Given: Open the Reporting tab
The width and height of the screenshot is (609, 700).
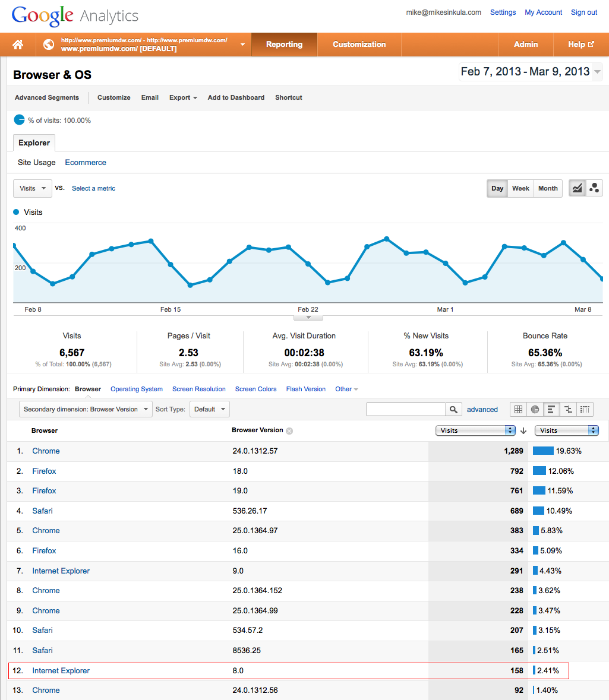Looking at the screenshot, I should coord(284,44).
